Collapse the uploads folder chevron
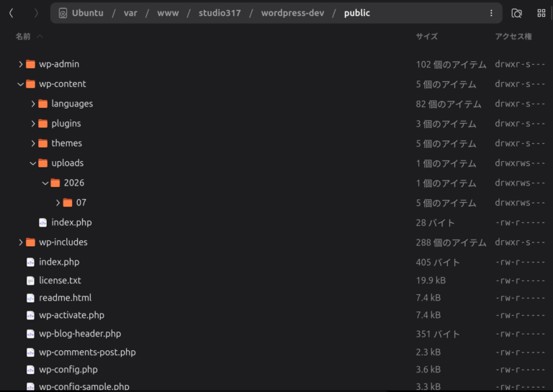The image size is (553, 392). point(33,163)
